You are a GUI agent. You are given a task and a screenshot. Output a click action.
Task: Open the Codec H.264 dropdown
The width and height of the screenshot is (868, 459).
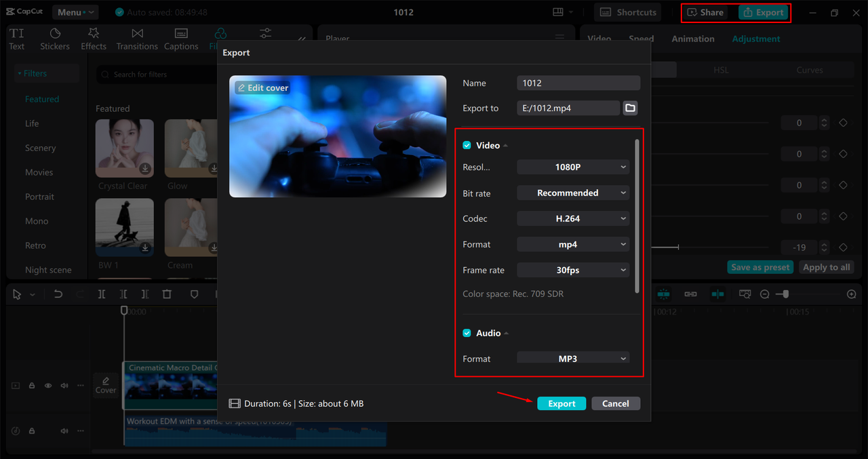(573, 218)
